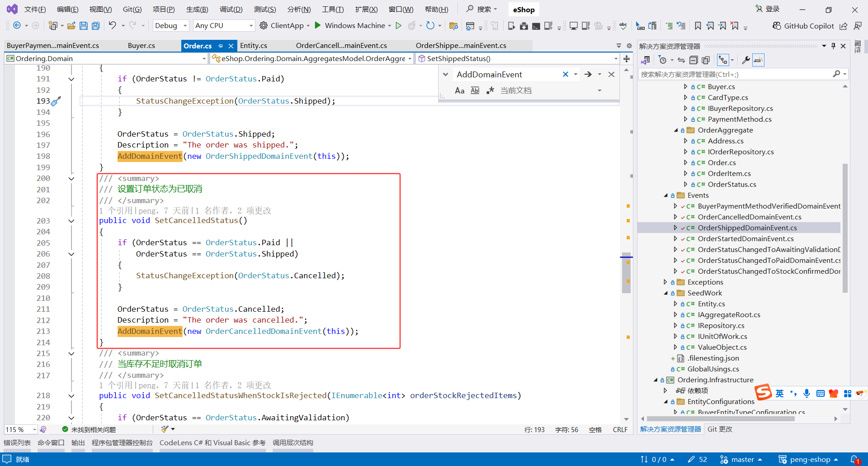The image size is (868, 466).
Task: Click the editor vertical scrollbar thumb
Action: [626, 272]
